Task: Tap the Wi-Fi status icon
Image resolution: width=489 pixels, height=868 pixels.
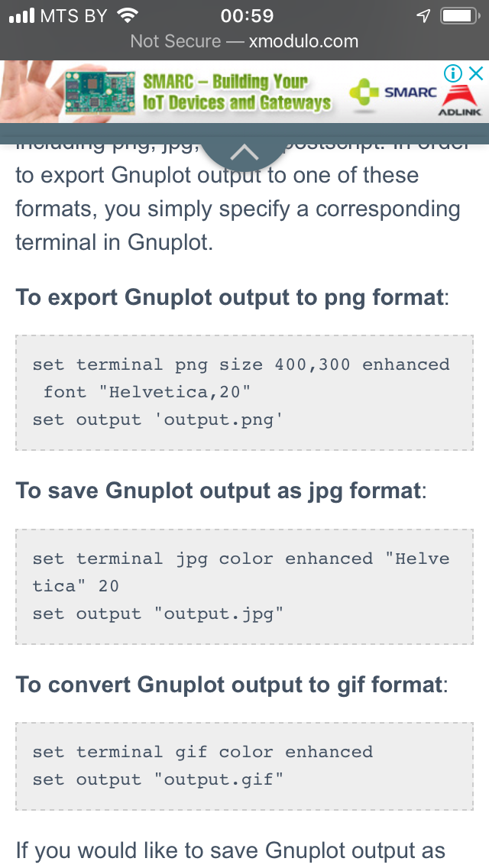Action: (128, 16)
